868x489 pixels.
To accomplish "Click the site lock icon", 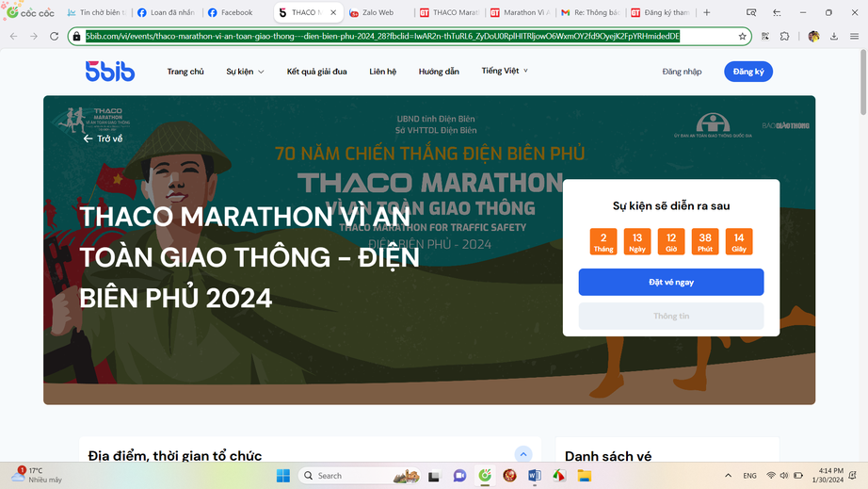I will click(76, 36).
